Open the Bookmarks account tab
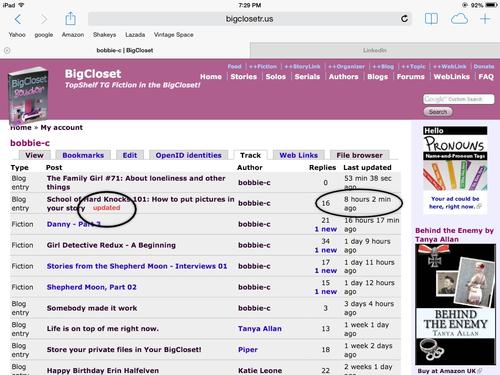This screenshot has height=375, width=500. [83, 155]
